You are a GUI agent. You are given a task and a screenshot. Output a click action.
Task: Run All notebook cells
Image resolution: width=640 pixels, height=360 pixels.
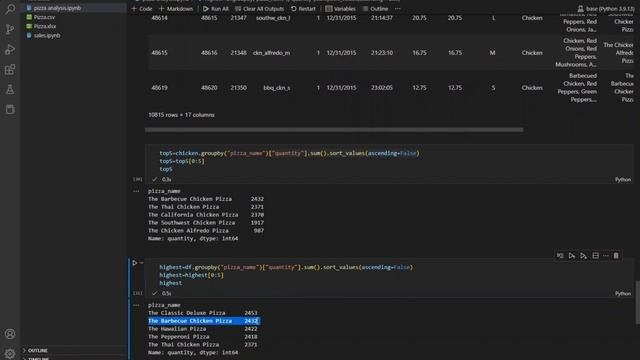click(x=216, y=9)
